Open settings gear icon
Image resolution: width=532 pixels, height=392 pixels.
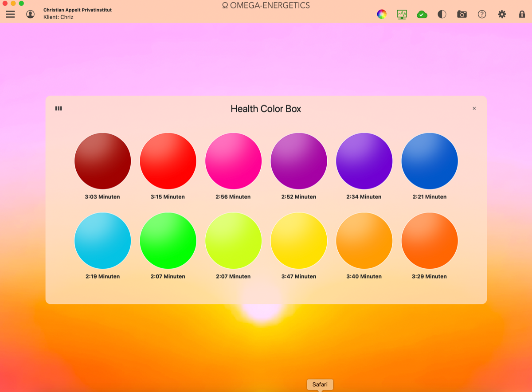(x=502, y=14)
